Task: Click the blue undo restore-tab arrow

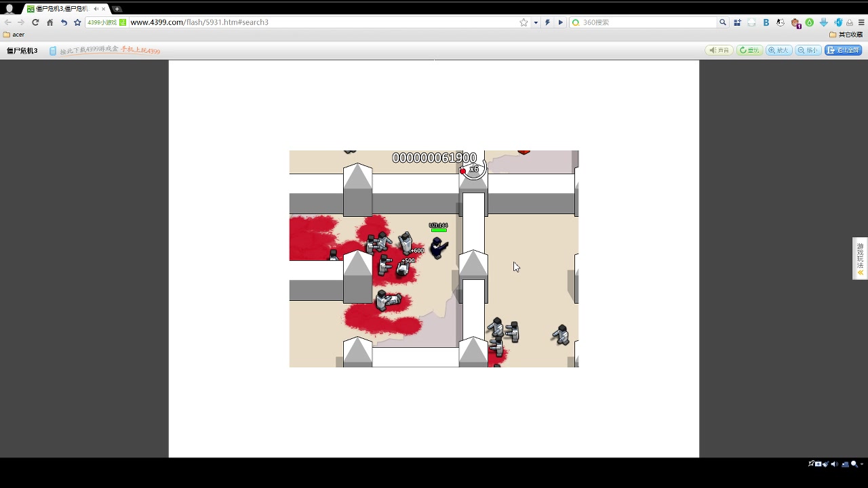Action: pos(64,22)
